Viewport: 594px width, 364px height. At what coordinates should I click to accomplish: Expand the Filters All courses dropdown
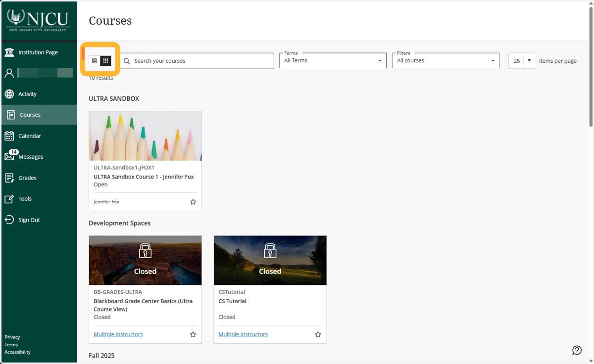click(x=445, y=60)
